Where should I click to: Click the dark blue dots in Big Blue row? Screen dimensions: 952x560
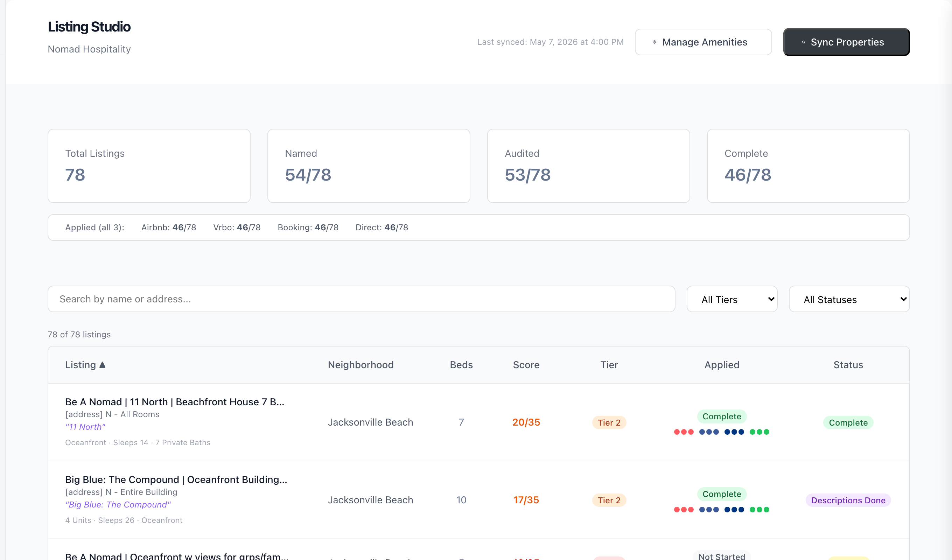pyautogui.click(x=734, y=510)
